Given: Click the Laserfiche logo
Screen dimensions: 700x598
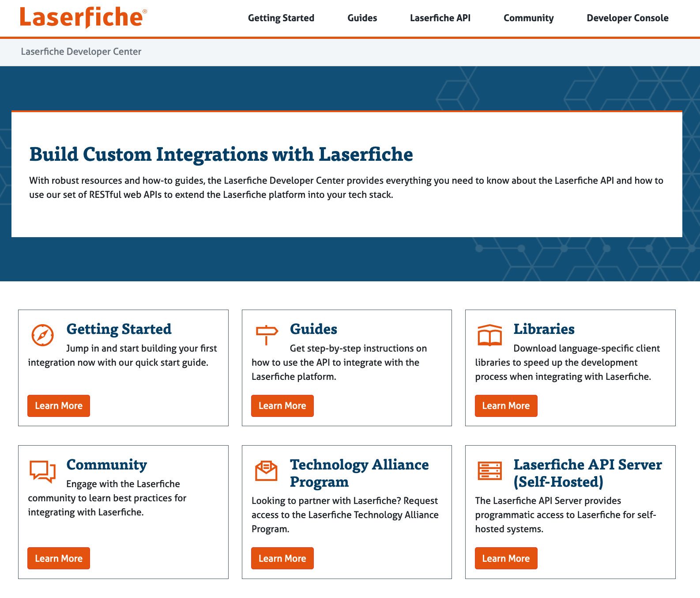Looking at the screenshot, I should coord(83,18).
